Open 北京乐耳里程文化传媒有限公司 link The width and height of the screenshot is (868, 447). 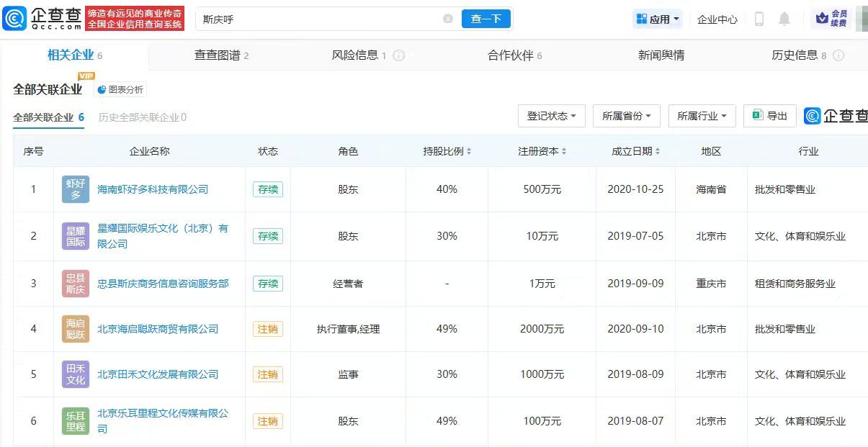163,421
